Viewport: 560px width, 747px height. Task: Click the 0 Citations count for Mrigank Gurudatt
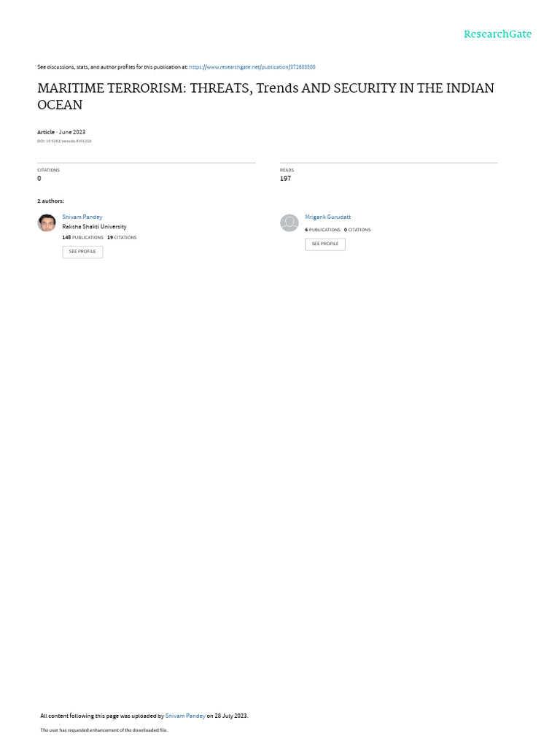click(x=357, y=230)
